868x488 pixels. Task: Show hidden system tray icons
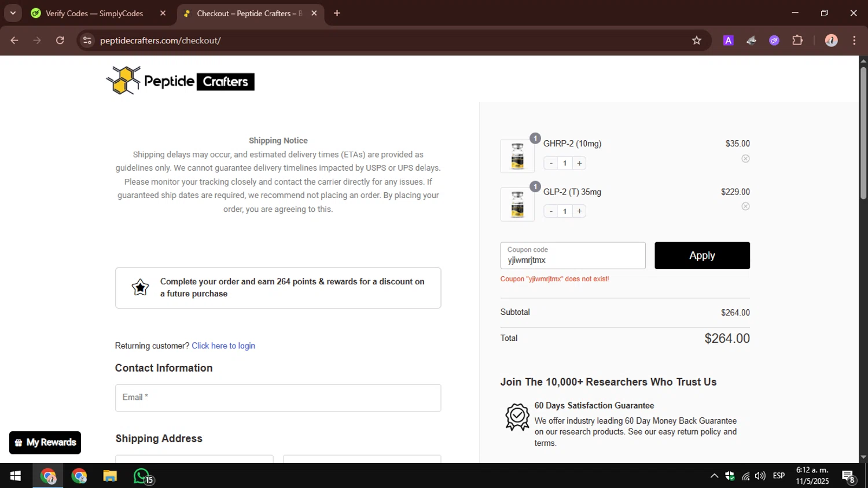pos(714,476)
